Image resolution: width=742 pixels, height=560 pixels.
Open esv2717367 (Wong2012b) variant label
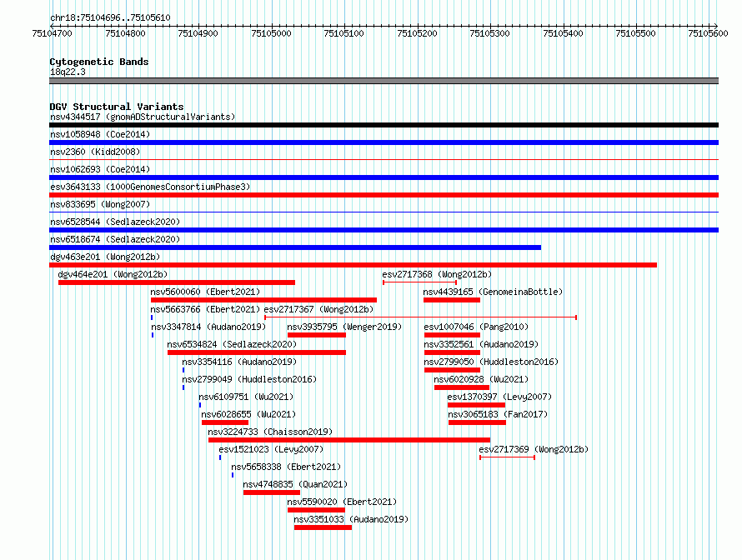tap(318, 309)
